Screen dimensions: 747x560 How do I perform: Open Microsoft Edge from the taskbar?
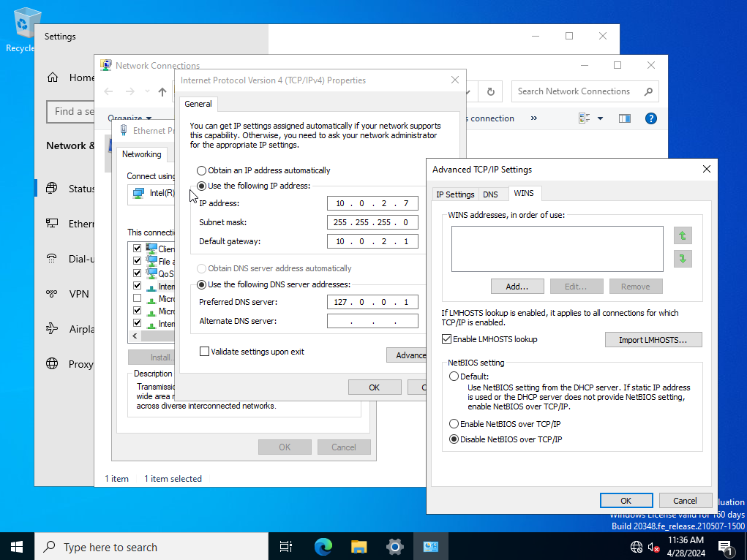(x=323, y=546)
